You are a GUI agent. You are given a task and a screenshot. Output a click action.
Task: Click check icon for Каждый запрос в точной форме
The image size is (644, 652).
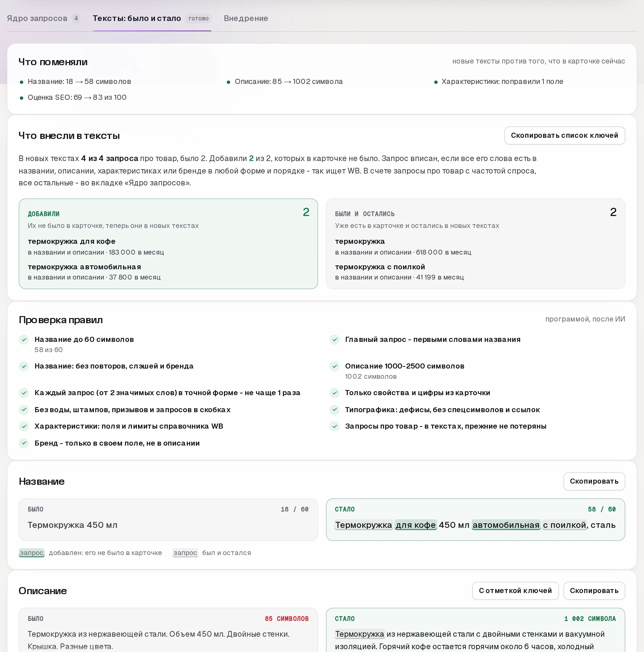(24, 393)
